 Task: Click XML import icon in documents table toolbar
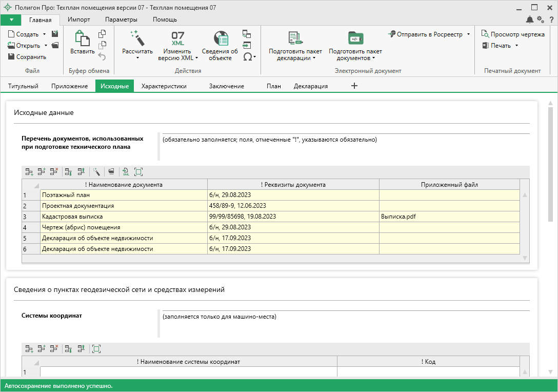pyautogui.click(x=125, y=172)
